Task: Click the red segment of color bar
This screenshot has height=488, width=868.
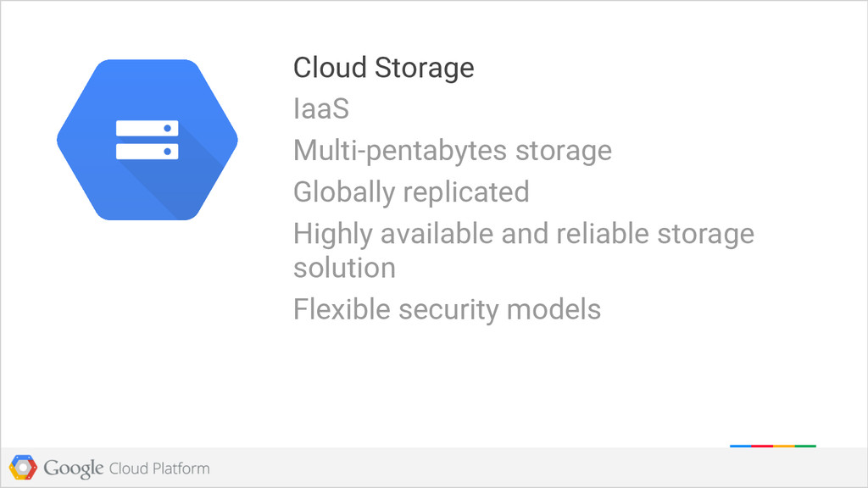Action: [762, 446]
